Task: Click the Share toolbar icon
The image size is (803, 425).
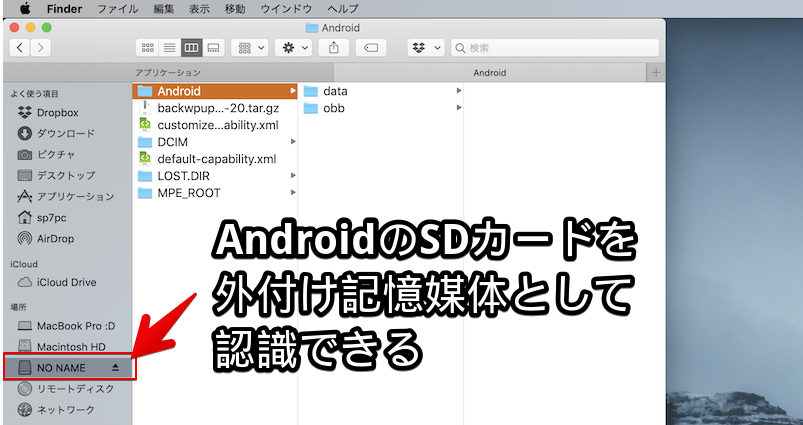Action: [x=334, y=47]
